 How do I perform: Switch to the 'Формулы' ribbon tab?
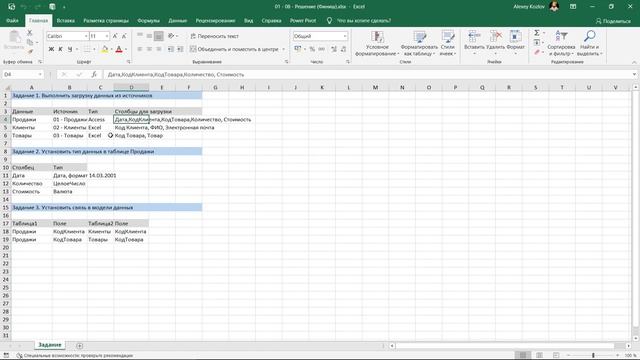[x=148, y=20]
